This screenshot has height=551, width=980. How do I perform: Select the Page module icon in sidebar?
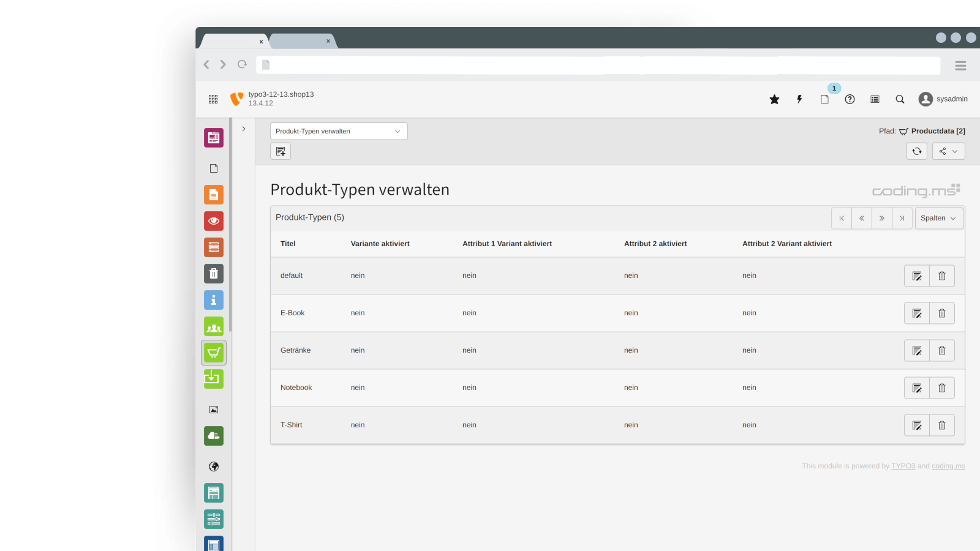[x=214, y=168]
